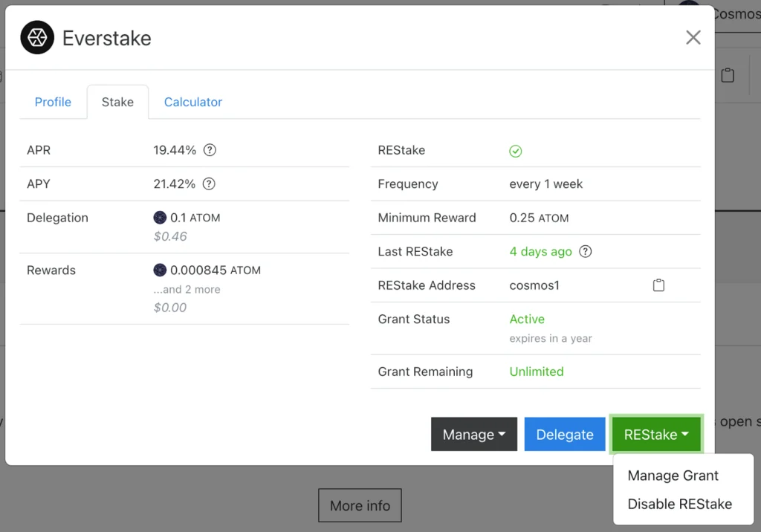Close the Everstake dialog
Viewport: 761px width, 532px height.
click(693, 38)
